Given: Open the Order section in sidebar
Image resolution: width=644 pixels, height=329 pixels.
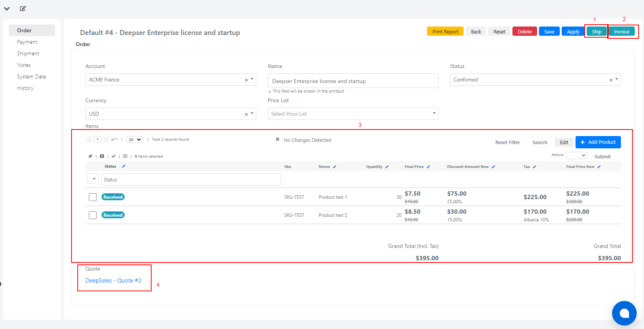Looking at the screenshot, I should click(32, 30).
